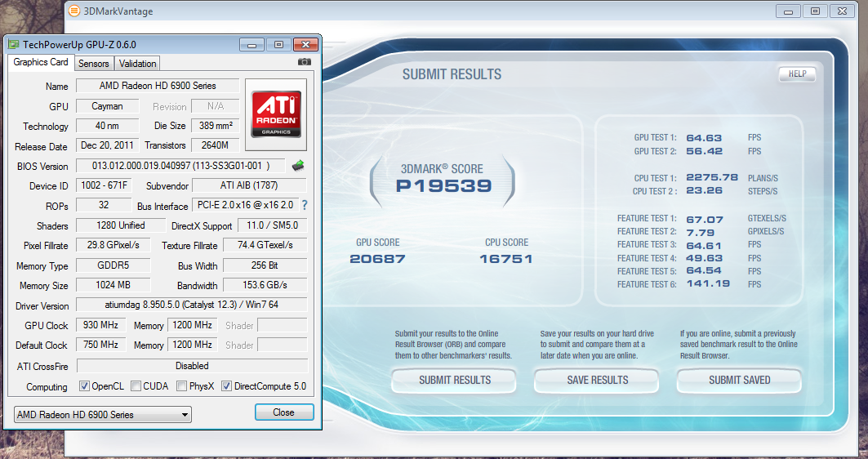Click the SAVE RESULTS button
Image resolution: width=868 pixels, height=459 pixels.
[597, 381]
